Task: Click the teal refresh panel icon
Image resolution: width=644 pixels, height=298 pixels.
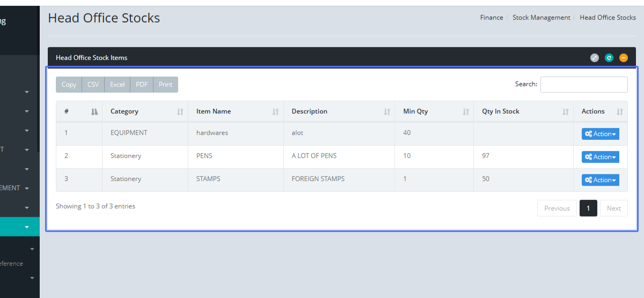Action: tap(609, 58)
